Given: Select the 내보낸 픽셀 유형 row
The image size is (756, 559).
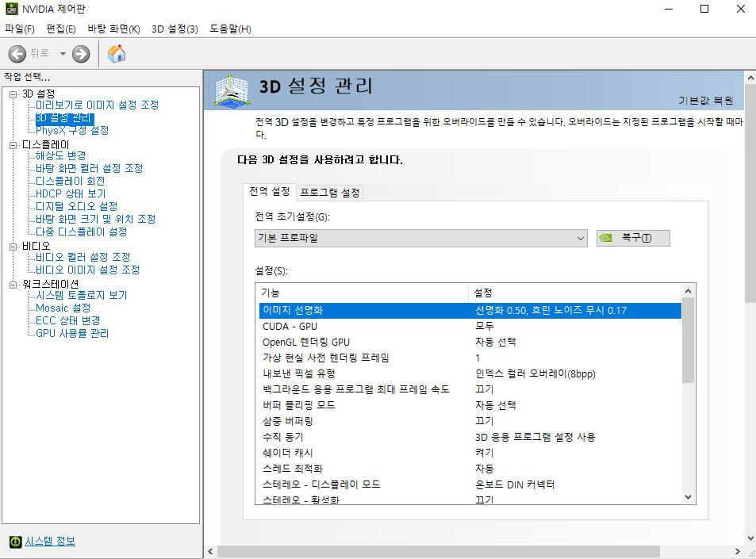Looking at the screenshot, I should click(470, 374).
